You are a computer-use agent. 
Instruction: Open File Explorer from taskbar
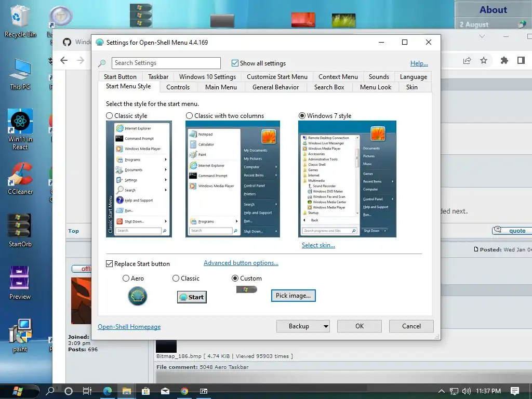[x=127, y=391]
